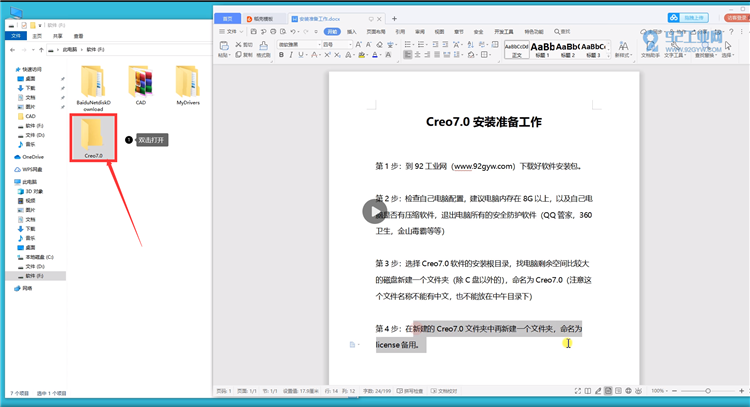
Task: Open the 开发工具 ribbon tab
Action: coord(503,32)
